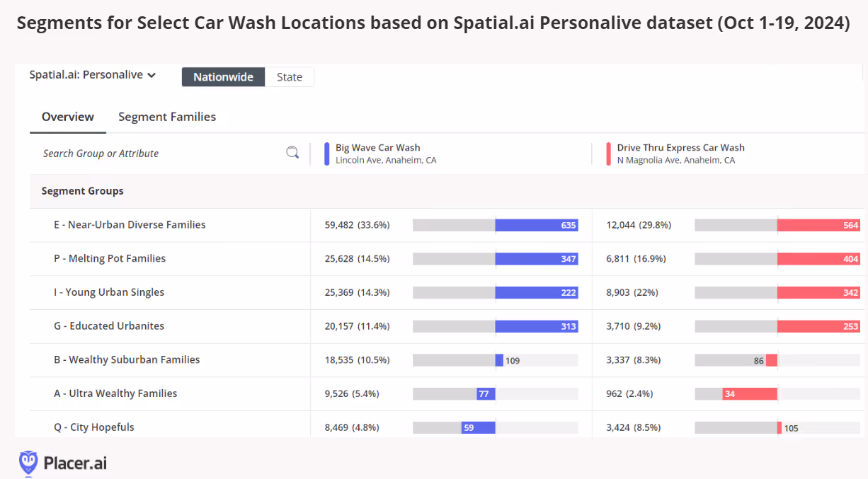The width and height of the screenshot is (868, 479).
Task: Click the value 3,710 (9.2%)
Action: coord(634,326)
